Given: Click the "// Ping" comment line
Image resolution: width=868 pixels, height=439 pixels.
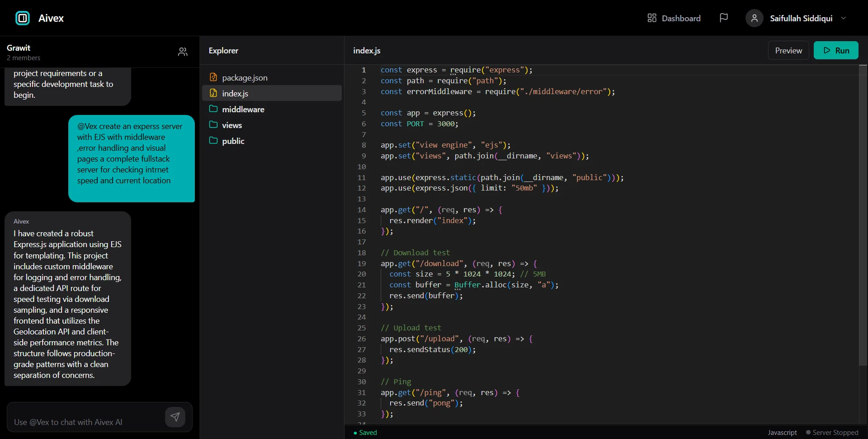Looking at the screenshot, I should point(396,382).
